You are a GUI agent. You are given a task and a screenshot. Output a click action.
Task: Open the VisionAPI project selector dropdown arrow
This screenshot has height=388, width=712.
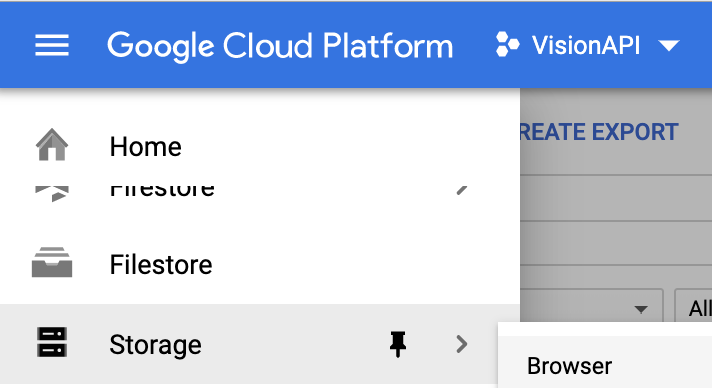[668, 45]
